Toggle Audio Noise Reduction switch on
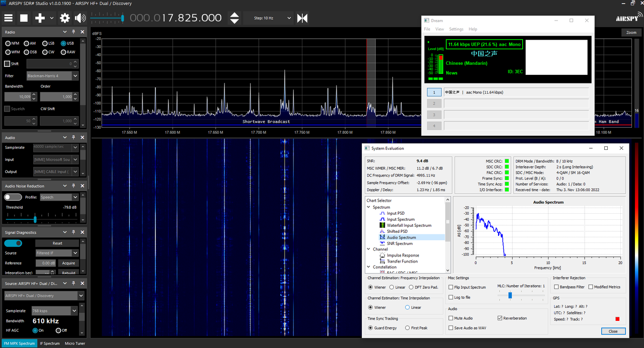The width and height of the screenshot is (644, 348). pyautogui.click(x=13, y=197)
